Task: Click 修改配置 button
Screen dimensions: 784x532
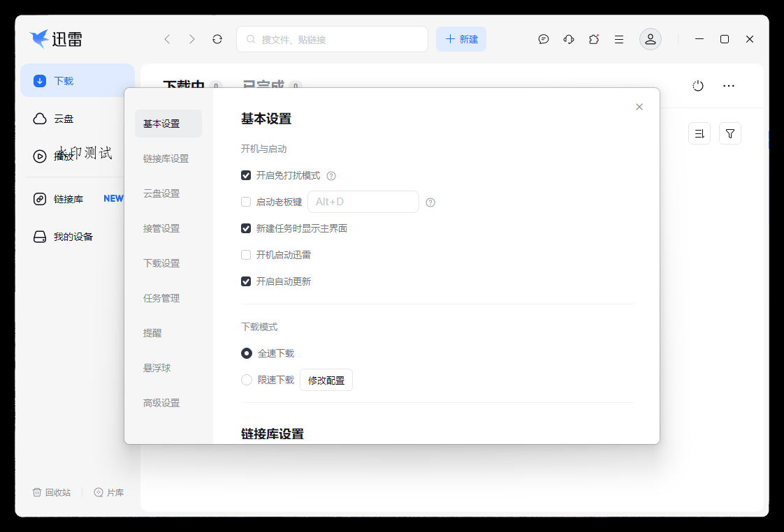Action: tap(326, 380)
